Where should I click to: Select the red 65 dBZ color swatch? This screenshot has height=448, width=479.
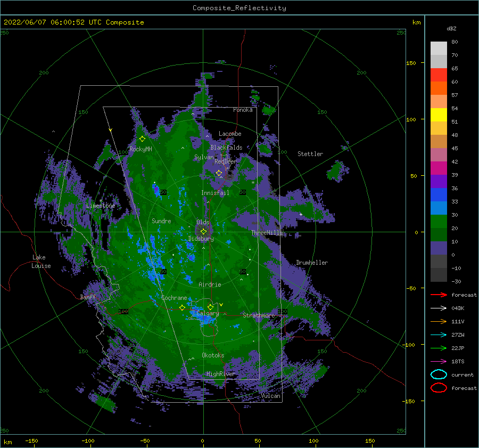439,75
